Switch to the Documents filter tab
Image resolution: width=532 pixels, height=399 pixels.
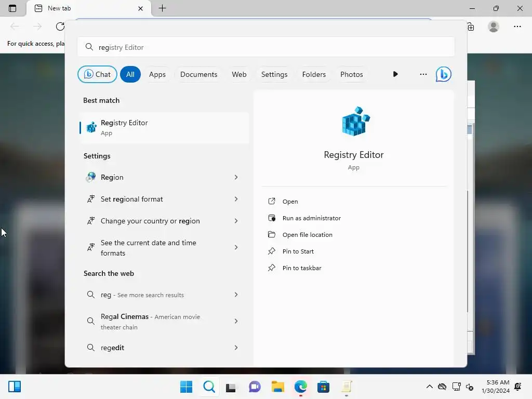point(199,74)
